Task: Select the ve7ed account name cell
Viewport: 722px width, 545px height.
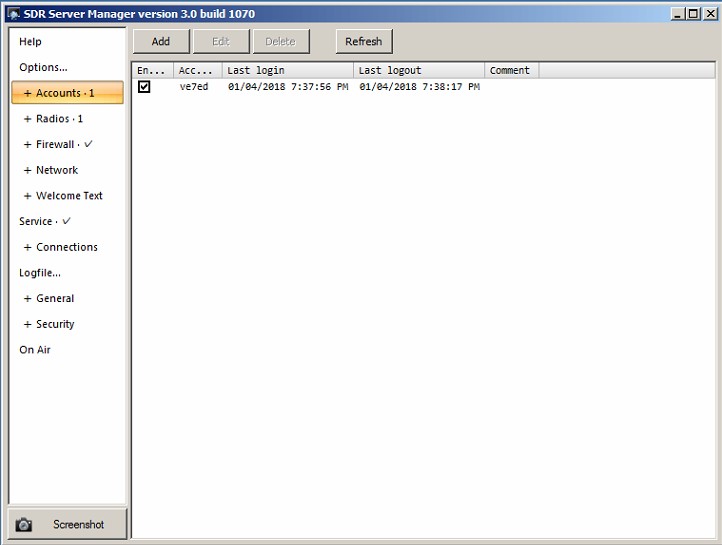Action: [x=194, y=87]
